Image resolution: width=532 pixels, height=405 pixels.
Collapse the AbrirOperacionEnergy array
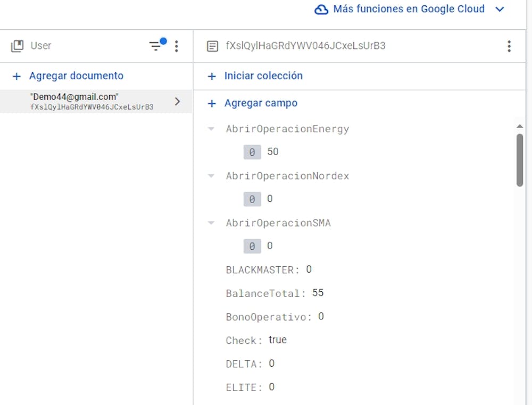(212, 129)
